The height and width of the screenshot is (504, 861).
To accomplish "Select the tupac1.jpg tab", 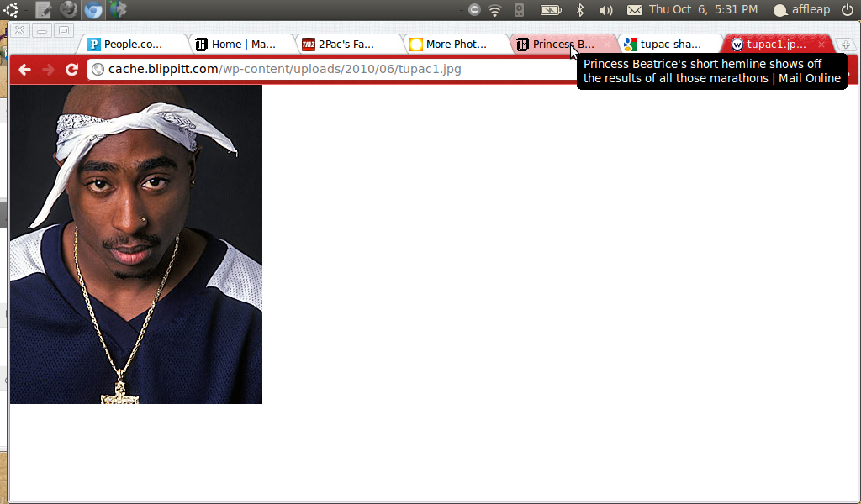I will (x=775, y=45).
